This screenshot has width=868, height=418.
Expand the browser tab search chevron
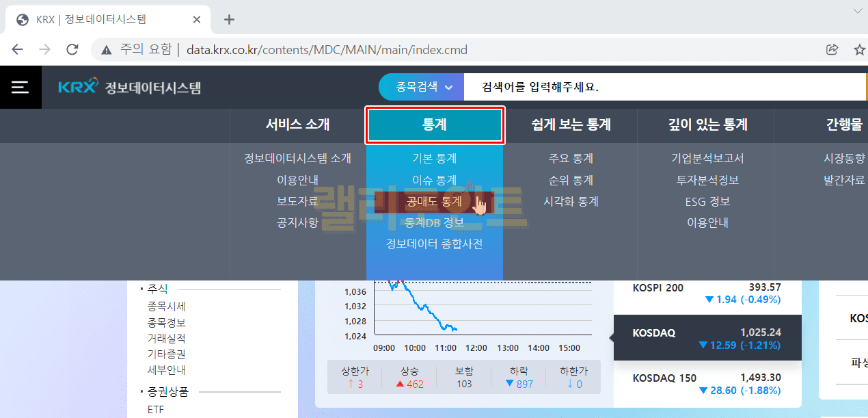858,11
